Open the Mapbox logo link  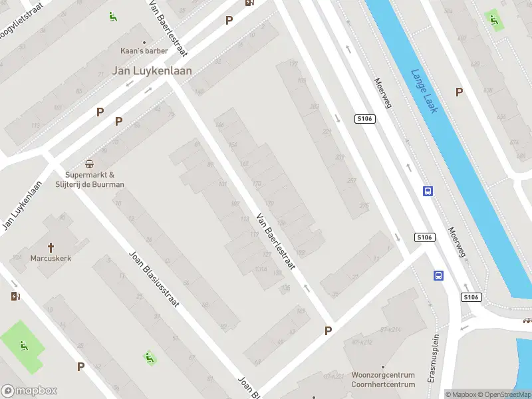pyautogui.click(x=29, y=390)
